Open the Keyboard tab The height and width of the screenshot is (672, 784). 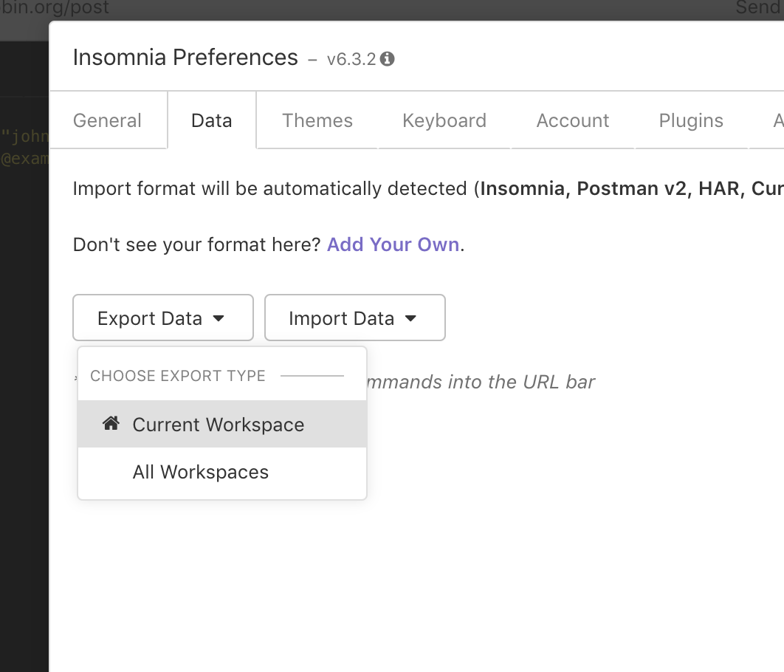[444, 120]
